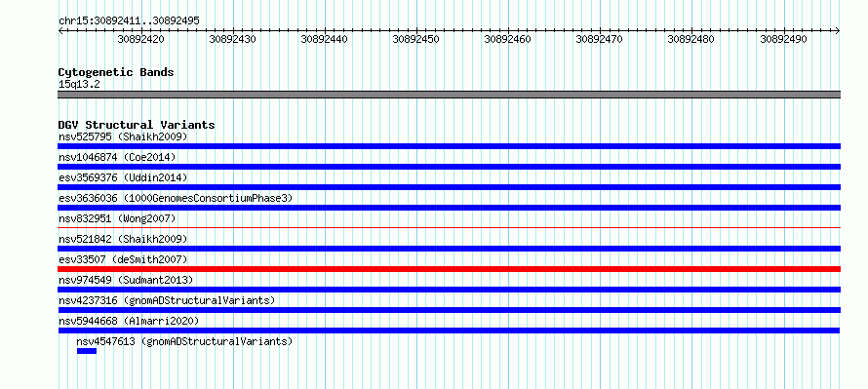The image size is (868, 389).
Task: Click the blue bar for nsv521842
Action: pyautogui.click(x=449, y=249)
